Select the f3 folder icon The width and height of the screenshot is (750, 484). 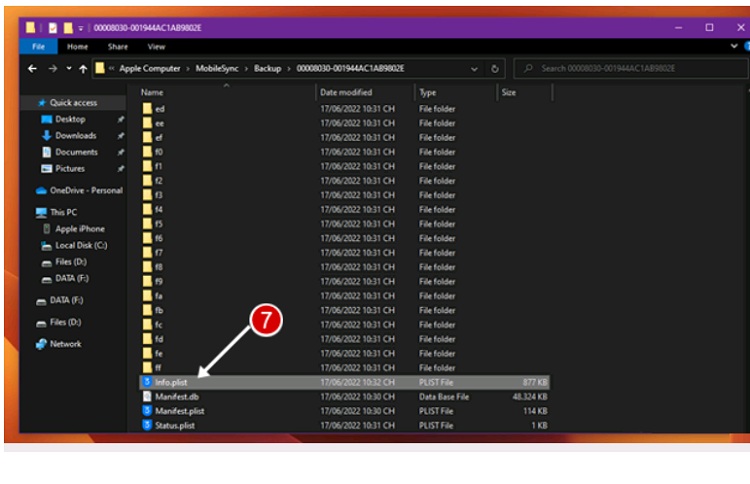(x=147, y=195)
